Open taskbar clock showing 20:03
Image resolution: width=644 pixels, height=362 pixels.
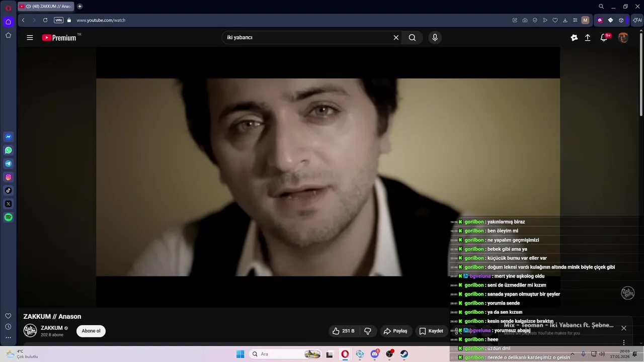(620, 354)
